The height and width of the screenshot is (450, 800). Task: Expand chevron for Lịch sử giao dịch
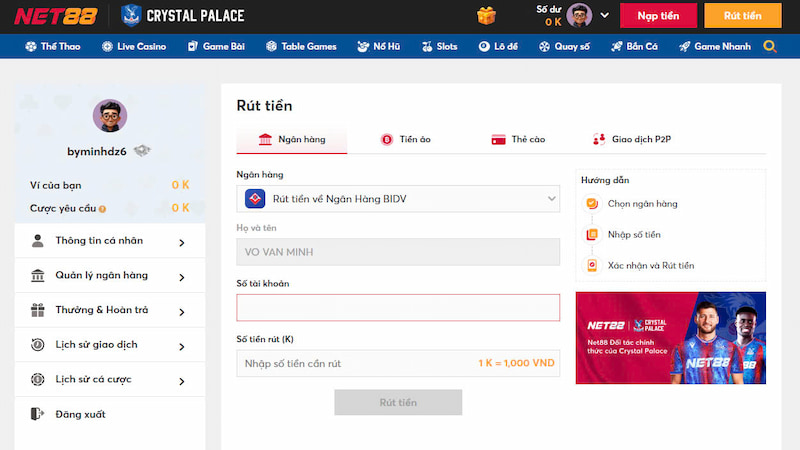click(x=182, y=346)
